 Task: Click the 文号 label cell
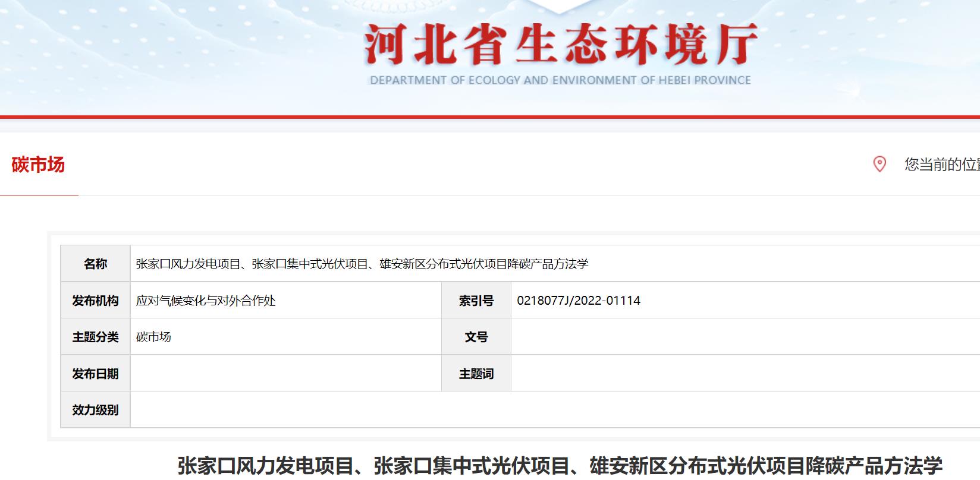coord(476,337)
